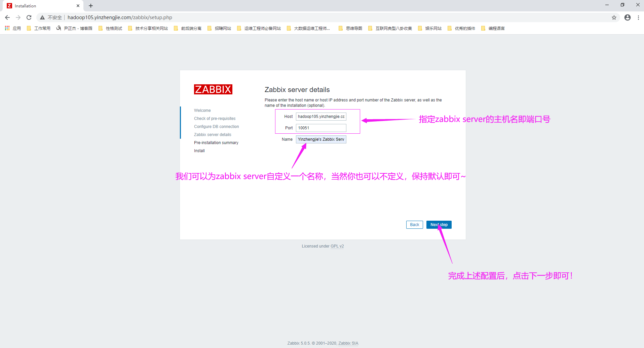Open the 前后端分离 bookmark folder

pyautogui.click(x=188, y=28)
